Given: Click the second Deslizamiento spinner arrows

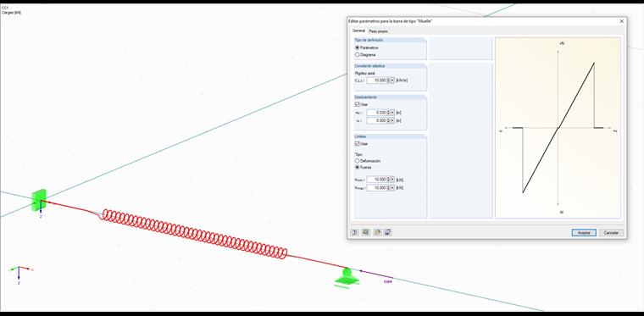Looking at the screenshot, I should pos(389,120).
